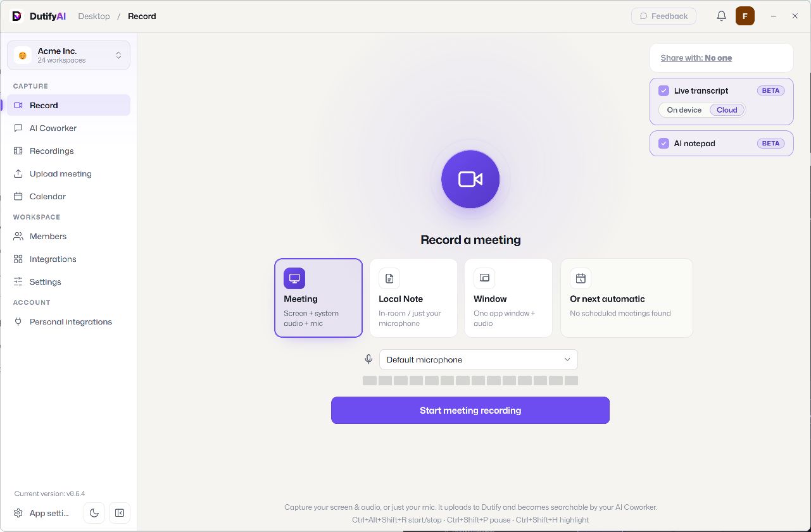Open workspace Members
This screenshot has height=532, width=811.
click(x=68, y=236)
